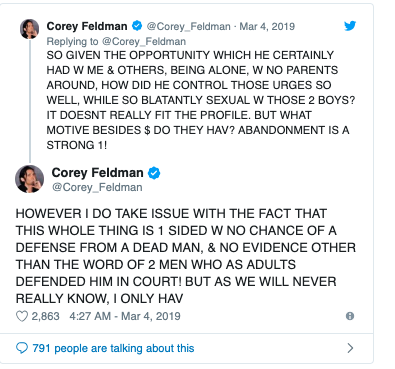Click verified badge beside lower Corey Feldman
395x369 pixels.
pos(154,173)
